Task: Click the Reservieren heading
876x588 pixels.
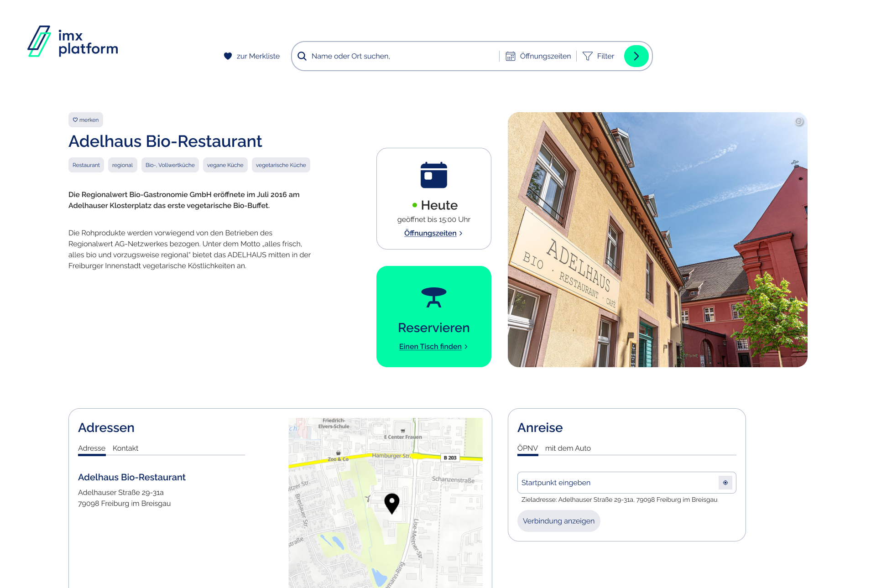Action: pos(434,328)
